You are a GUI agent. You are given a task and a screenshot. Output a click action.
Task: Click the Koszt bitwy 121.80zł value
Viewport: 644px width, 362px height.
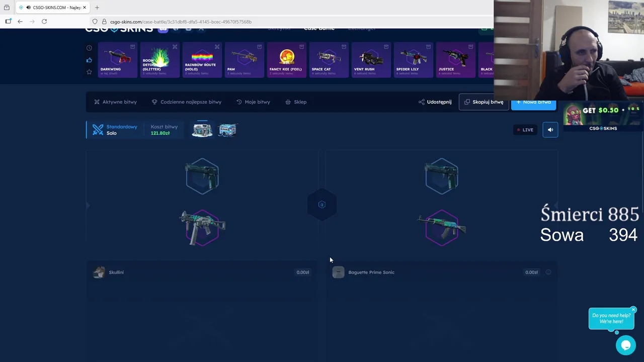tap(160, 133)
